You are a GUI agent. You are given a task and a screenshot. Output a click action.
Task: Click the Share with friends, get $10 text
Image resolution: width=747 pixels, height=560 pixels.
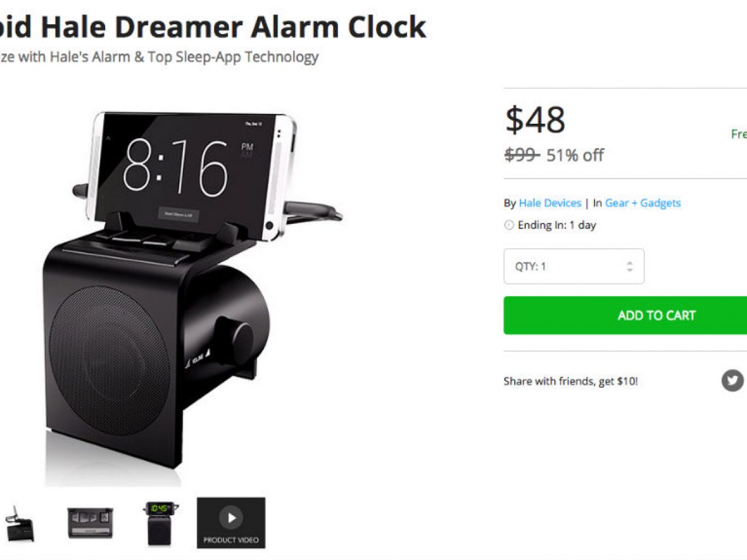pyautogui.click(x=571, y=381)
